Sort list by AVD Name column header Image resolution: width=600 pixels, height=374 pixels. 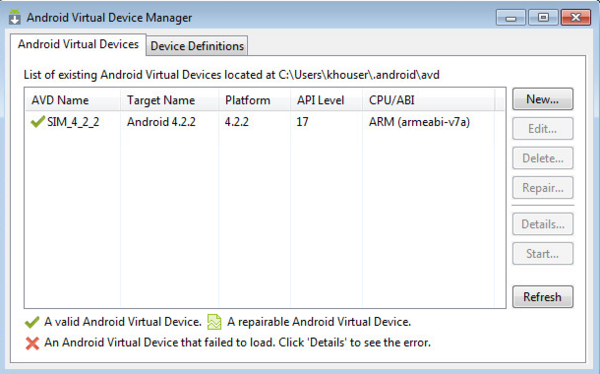click(72, 100)
